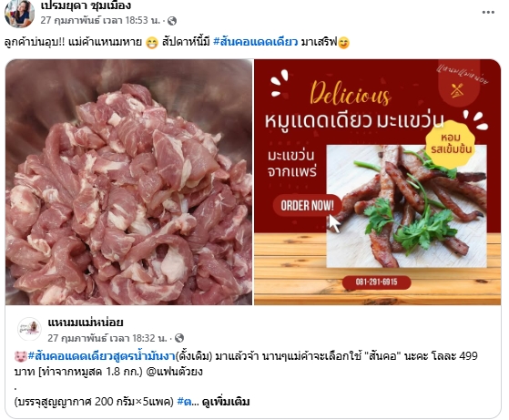Viewport: 509px width, 420px height.
Task: Open the timestamp 27 กุมภาพันธ์ เวลา 18:53 น.
Action: [x=100, y=20]
